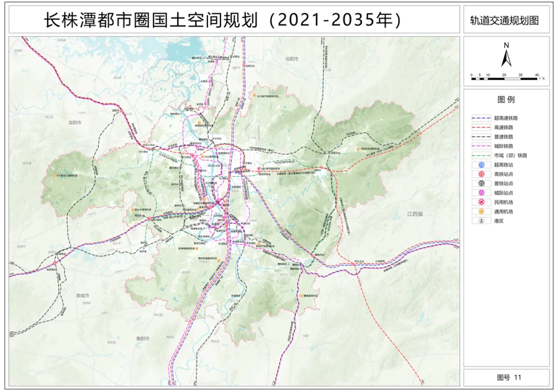Click the 江西省 label on the map

coord(415,214)
